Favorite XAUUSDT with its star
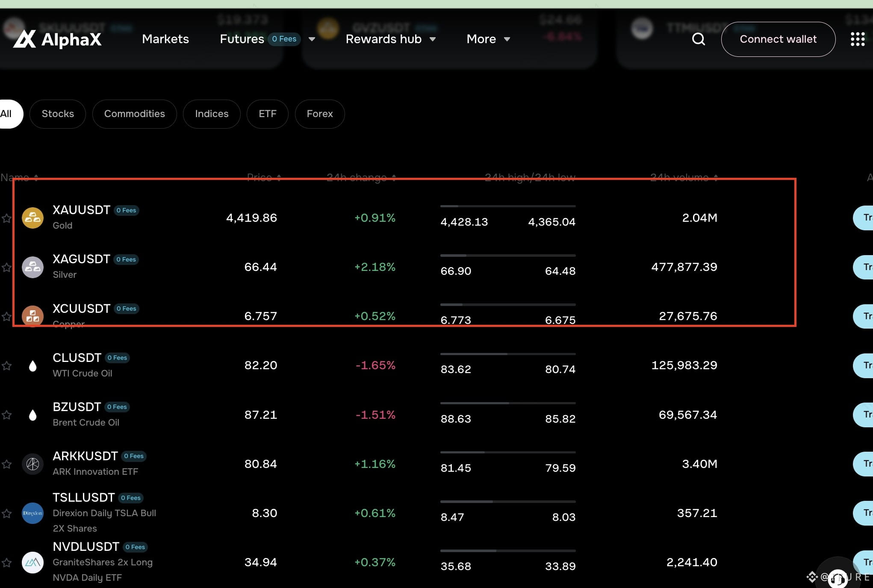 coord(6,218)
